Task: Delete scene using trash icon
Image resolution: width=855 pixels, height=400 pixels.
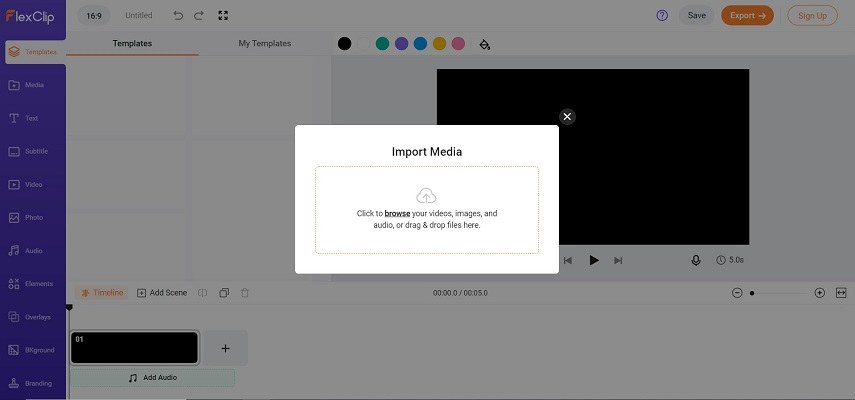Action: pos(245,293)
